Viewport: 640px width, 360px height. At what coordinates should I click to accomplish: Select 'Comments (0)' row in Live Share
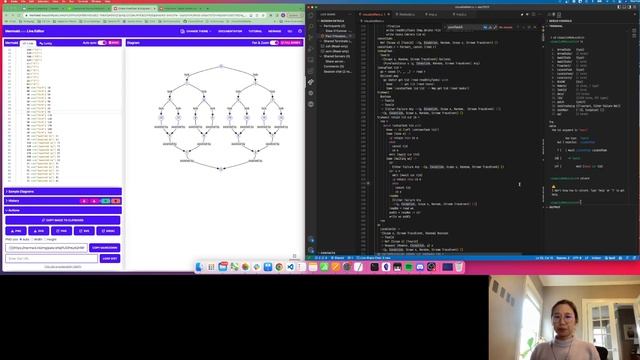(334, 66)
